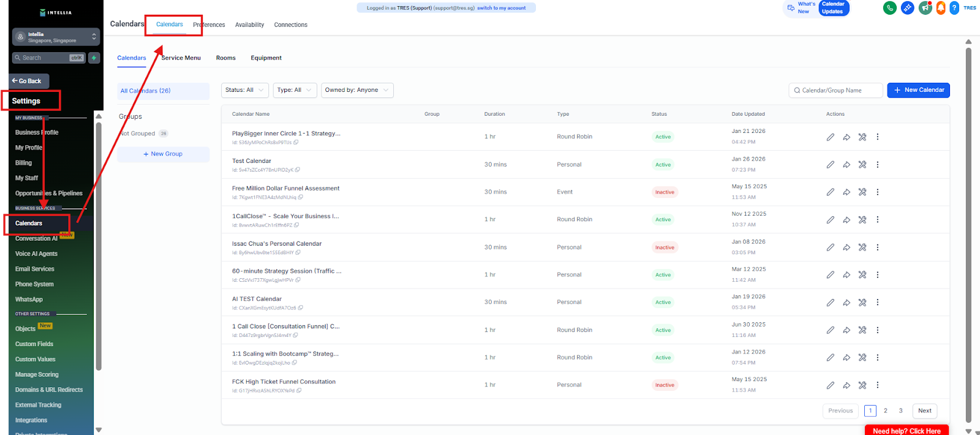Open the Type: All filter dropdown
The height and width of the screenshot is (435, 980).
point(295,90)
